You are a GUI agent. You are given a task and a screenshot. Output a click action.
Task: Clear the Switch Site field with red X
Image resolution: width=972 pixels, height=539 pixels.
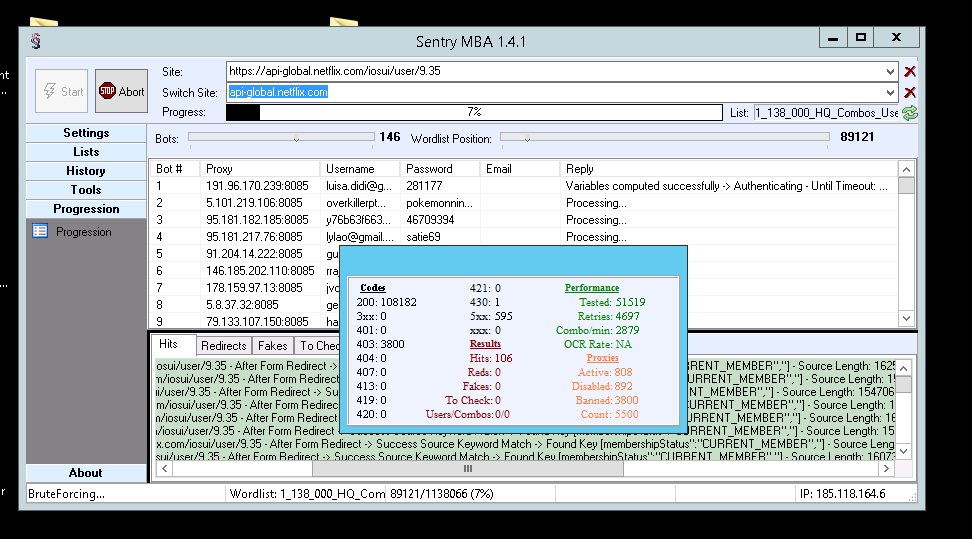pyautogui.click(x=909, y=92)
